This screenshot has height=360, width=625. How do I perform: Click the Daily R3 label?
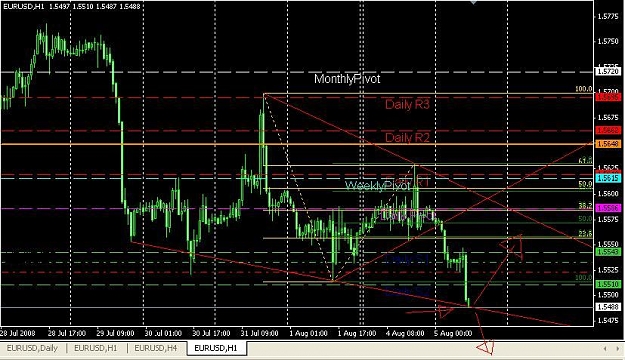coord(407,104)
